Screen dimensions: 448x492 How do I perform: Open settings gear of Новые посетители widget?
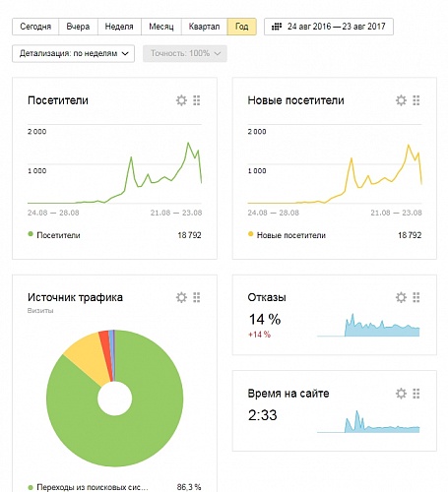(401, 100)
